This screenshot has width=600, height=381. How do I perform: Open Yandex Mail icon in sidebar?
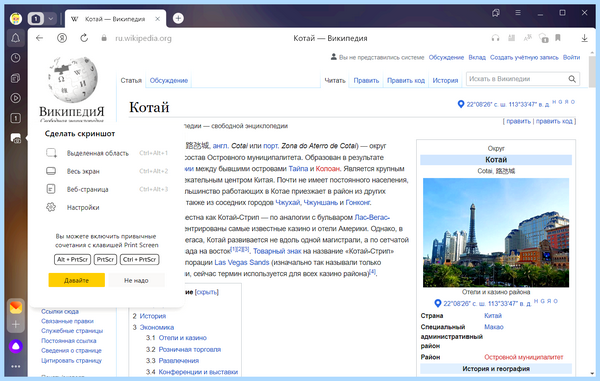click(x=16, y=307)
